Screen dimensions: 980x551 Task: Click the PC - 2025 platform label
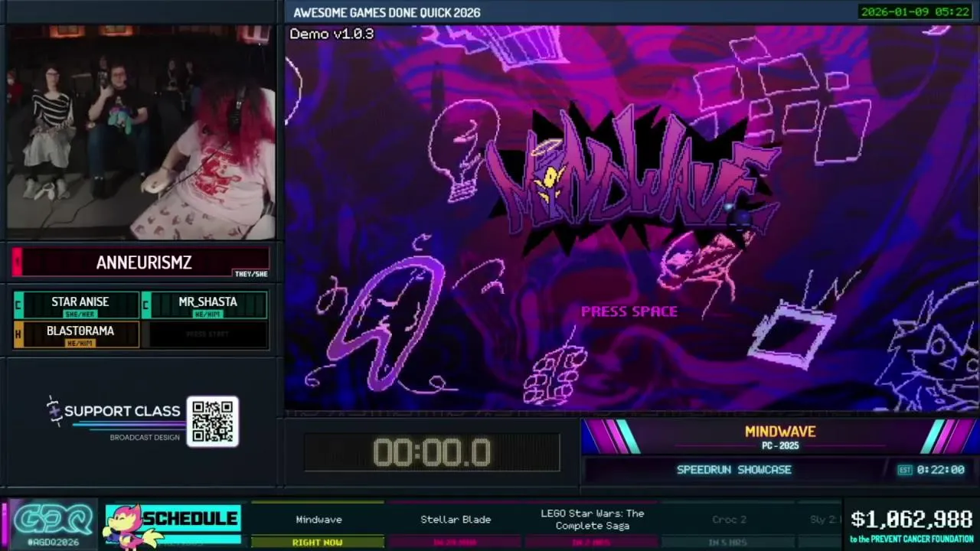(x=780, y=445)
